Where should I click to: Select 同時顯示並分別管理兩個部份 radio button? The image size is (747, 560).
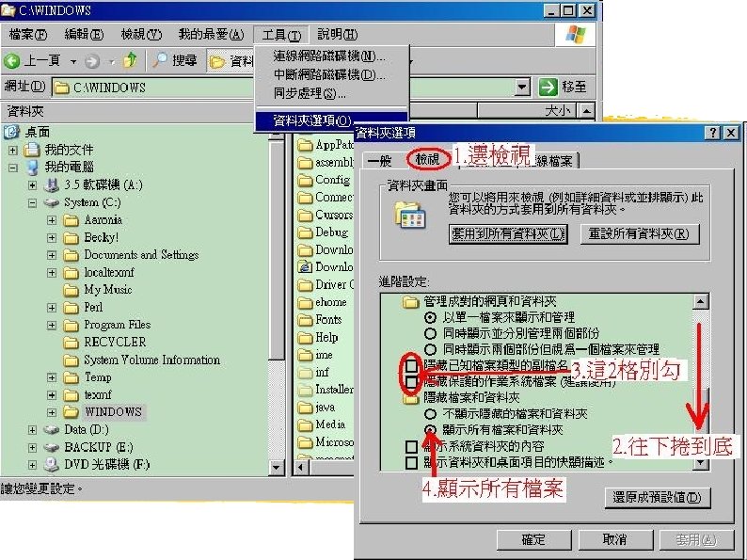pos(430,333)
